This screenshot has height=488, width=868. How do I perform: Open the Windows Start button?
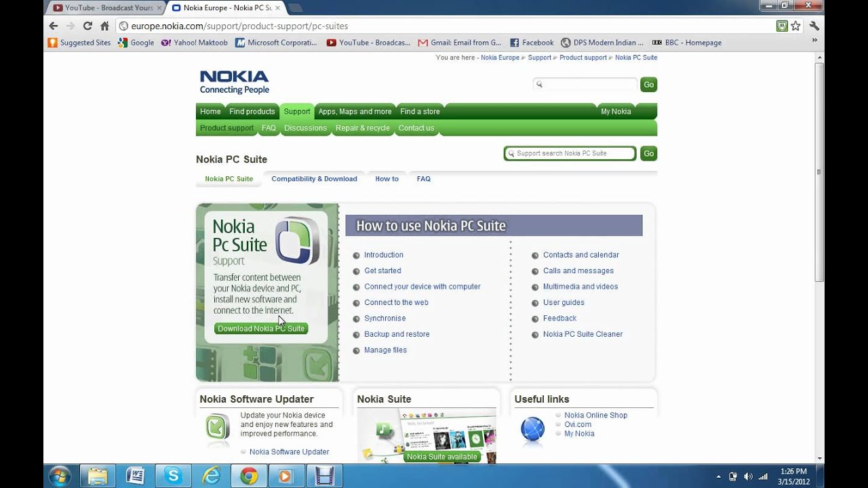(59, 476)
